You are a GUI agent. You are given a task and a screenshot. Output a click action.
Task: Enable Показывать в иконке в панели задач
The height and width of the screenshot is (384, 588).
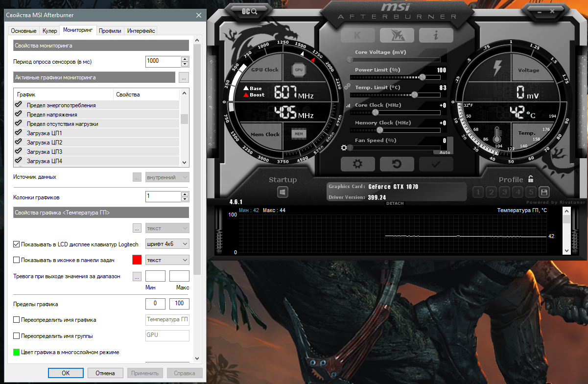pyautogui.click(x=17, y=260)
